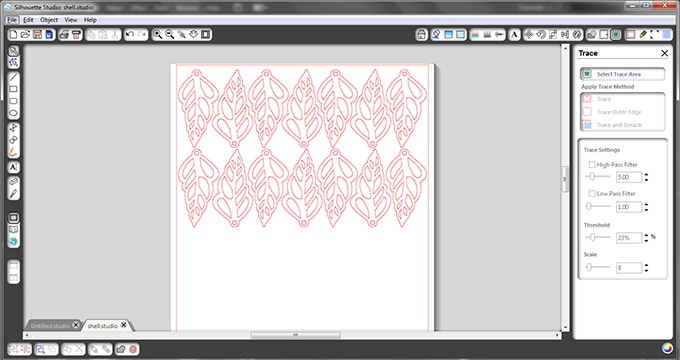
Task: Click Trace and Detach option
Action: [x=612, y=125]
